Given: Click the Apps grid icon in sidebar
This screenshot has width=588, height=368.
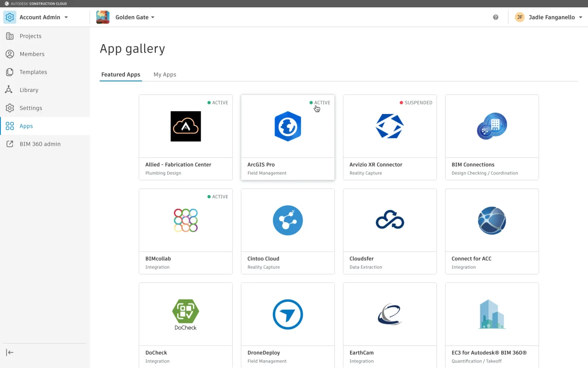Looking at the screenshot, I should tap(10, 126).
